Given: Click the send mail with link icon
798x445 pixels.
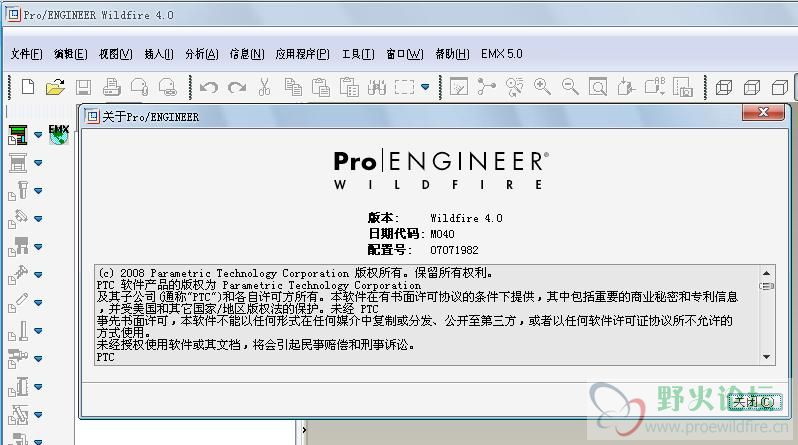Looking at the screenshot, I should [167, 87].
